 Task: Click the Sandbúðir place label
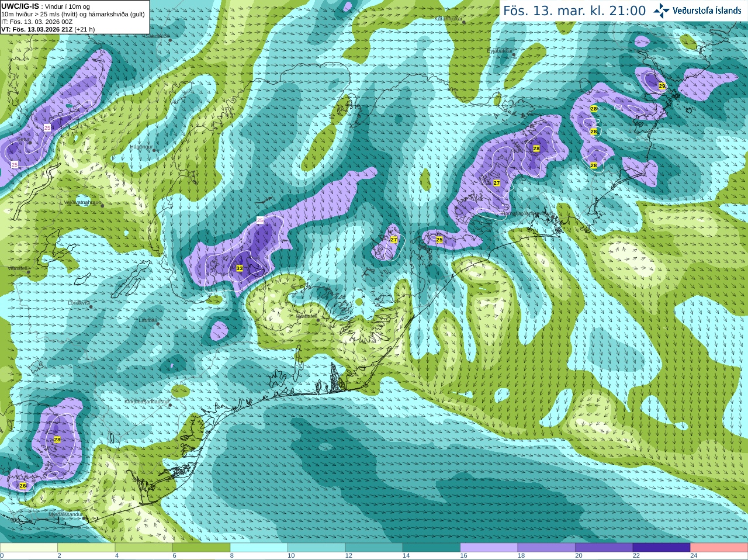point(157,36)
